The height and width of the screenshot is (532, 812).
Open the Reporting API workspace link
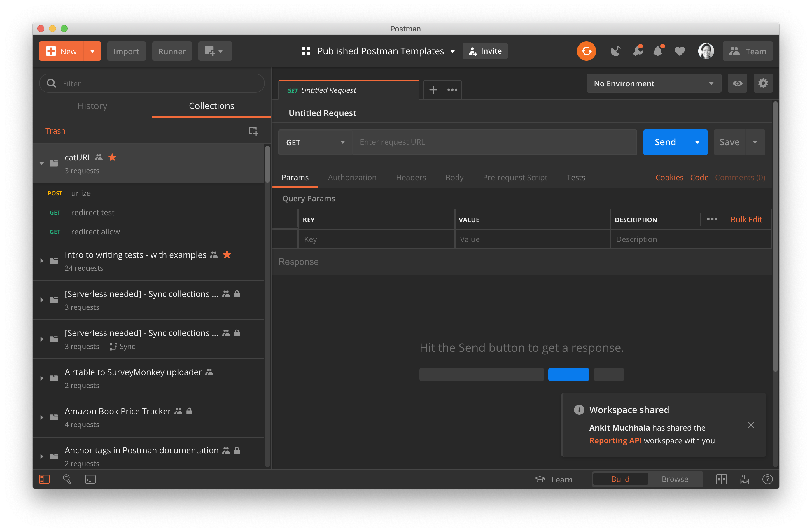pyautogui.click(x=615, y=440)
